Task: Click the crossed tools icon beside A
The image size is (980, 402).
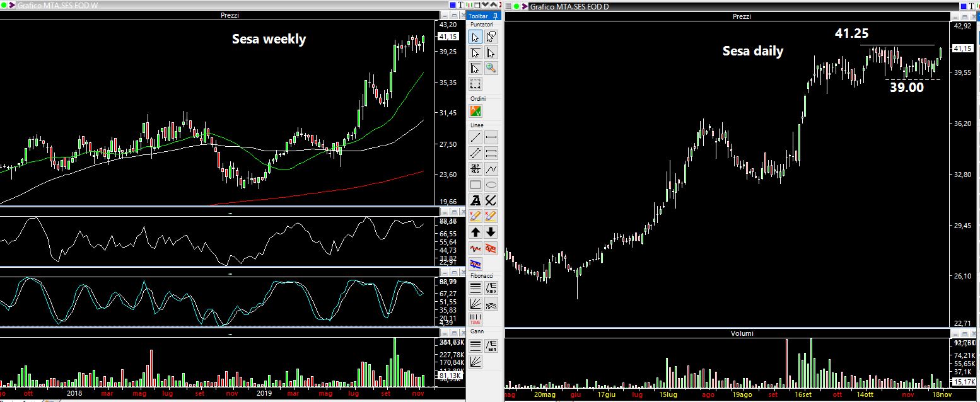Action: [x=491, y=200]
